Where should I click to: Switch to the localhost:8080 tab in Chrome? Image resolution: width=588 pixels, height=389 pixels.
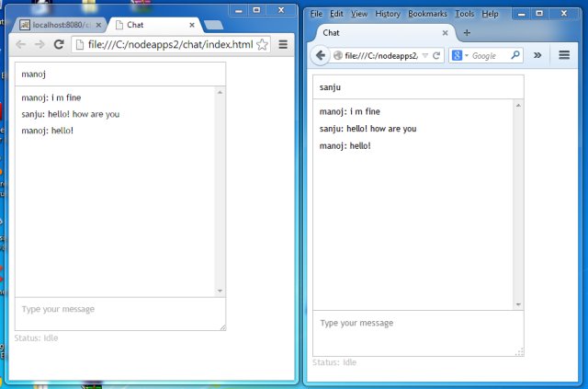point(60,25)
